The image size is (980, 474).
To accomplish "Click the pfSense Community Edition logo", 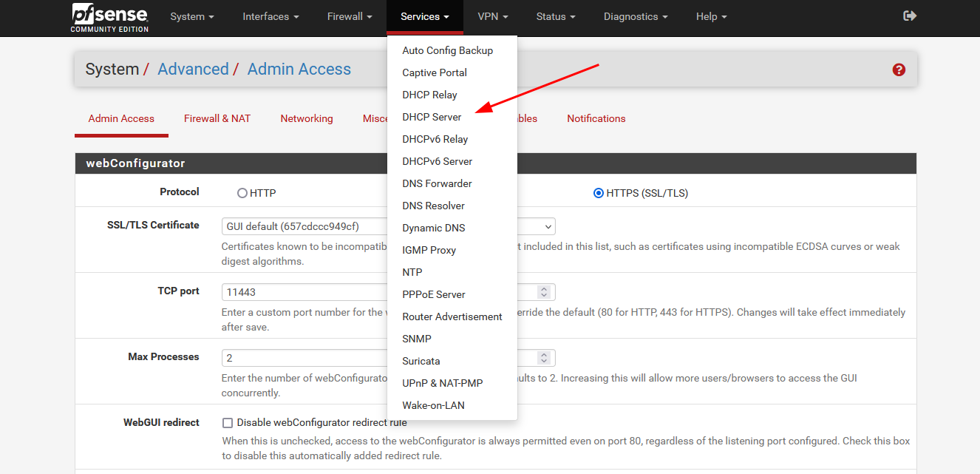I will coord(109,18).
